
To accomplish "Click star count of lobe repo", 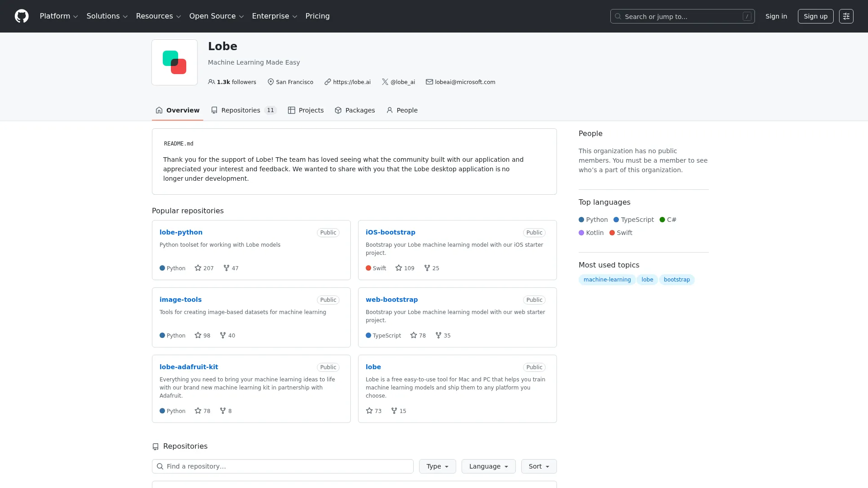I will [x=374, y=411].
